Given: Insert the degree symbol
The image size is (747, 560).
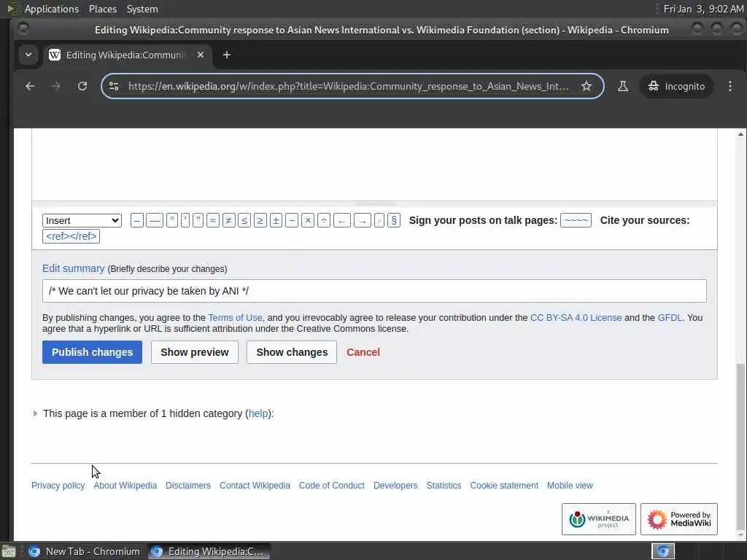Looking at the screenshot, I should tap(172, 220).
